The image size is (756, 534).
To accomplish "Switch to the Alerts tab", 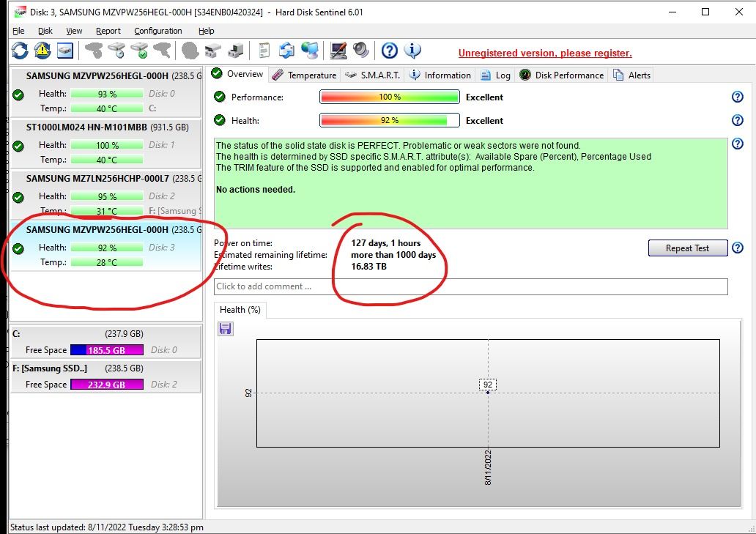I will click(x=632, y=75).
